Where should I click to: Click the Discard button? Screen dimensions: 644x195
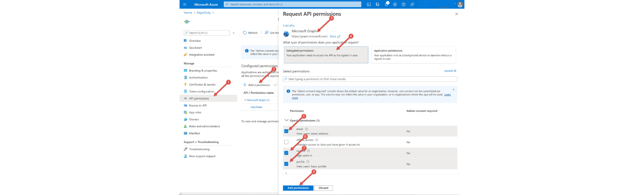[323, 188]
